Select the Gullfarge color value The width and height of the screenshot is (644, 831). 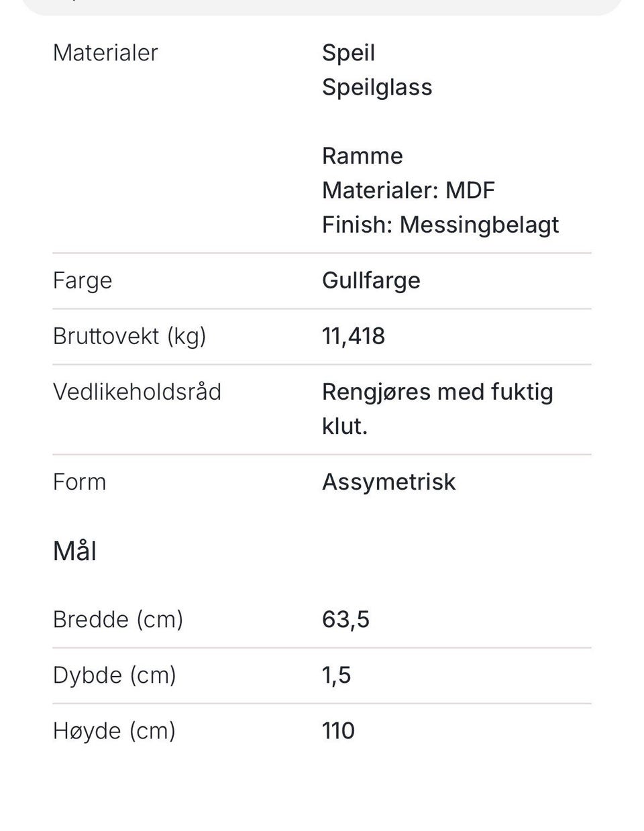point(371,280)
